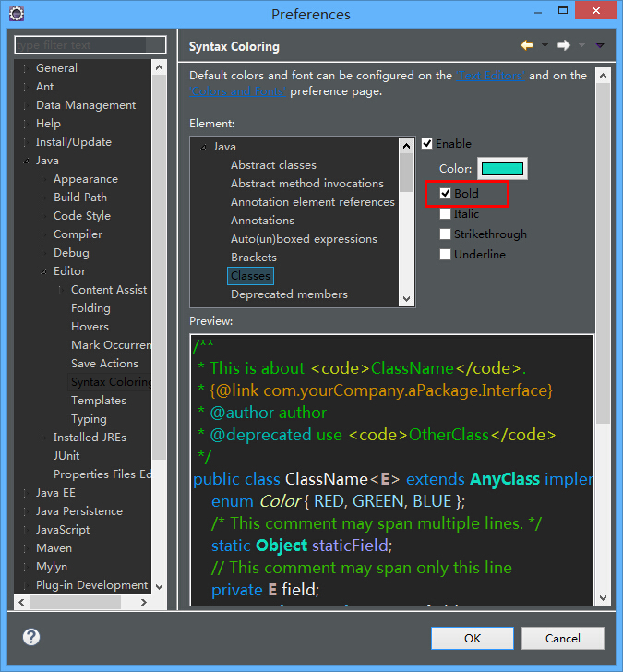
Task: Expand the General tree node
Action: (x=25, y=68)
